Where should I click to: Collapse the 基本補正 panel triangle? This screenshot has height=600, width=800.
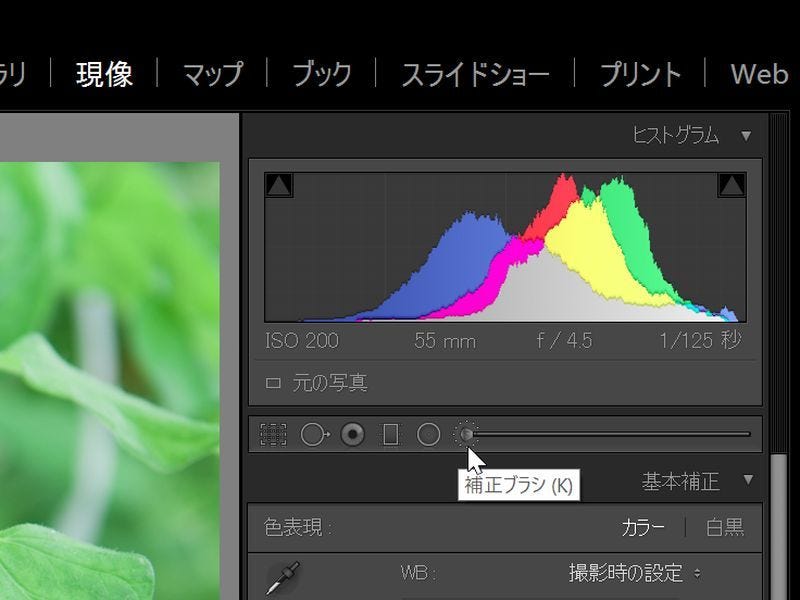748,480
